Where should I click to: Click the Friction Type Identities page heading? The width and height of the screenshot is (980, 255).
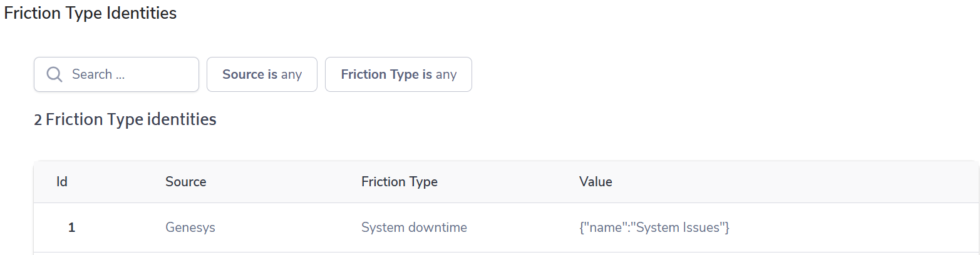(x=90, y=13)
